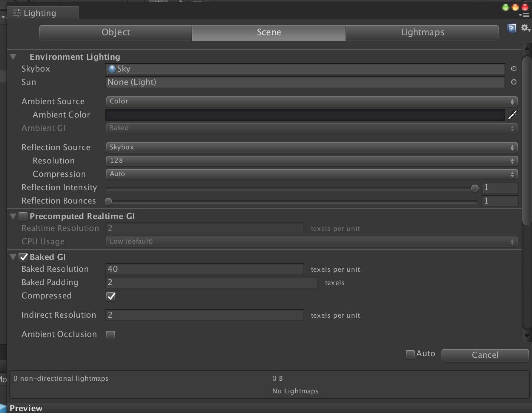Click the 'Indirect Resolution' label

(59, 315)
